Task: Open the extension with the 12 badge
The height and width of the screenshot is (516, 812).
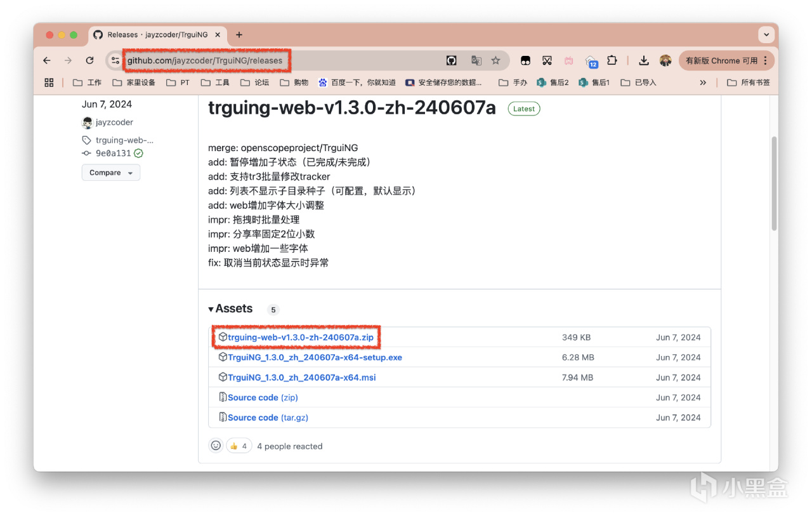Action: tap(591, 61)
